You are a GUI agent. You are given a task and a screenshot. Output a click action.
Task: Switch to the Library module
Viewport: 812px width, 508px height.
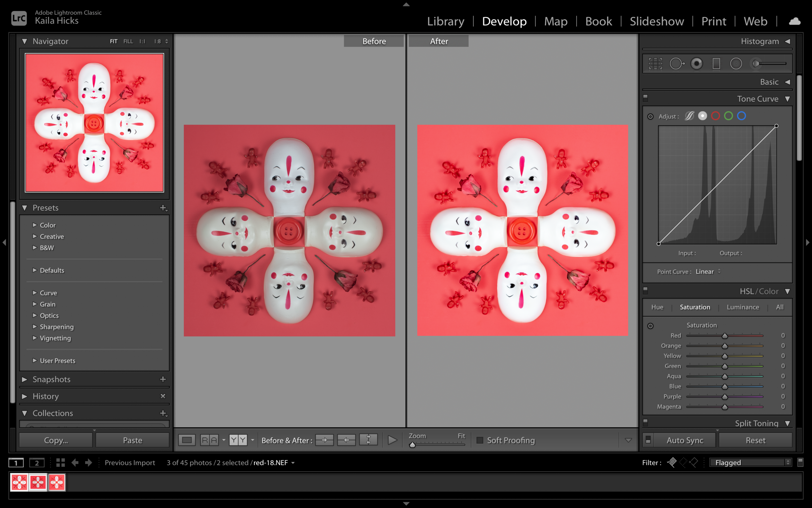pyautogui.click(x=445, y=21)
